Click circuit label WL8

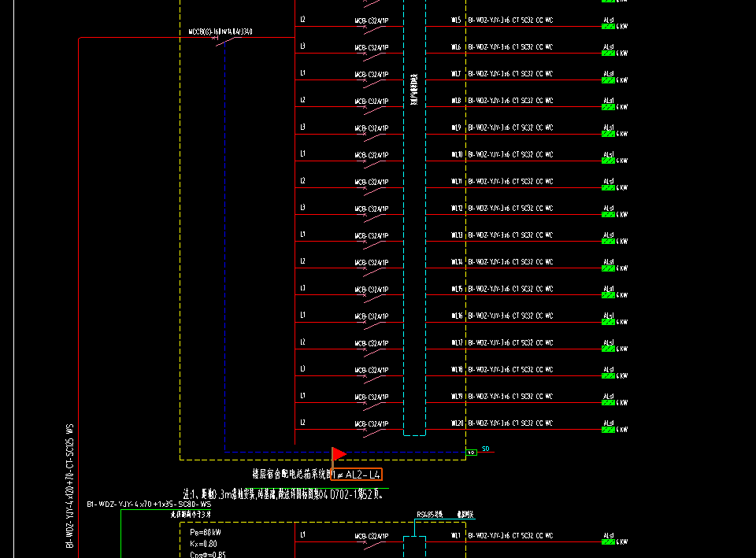pyautogui.click(x=456, y=101)
